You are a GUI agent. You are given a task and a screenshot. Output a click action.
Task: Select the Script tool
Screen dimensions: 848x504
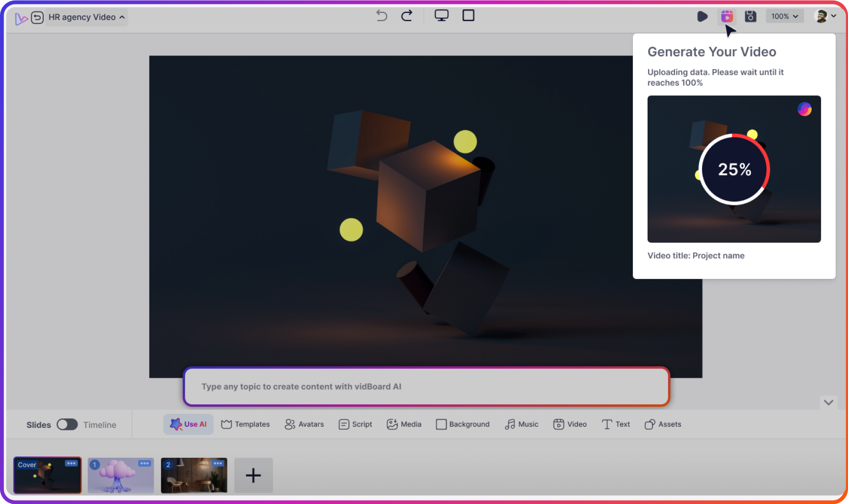tap(355, 424)
